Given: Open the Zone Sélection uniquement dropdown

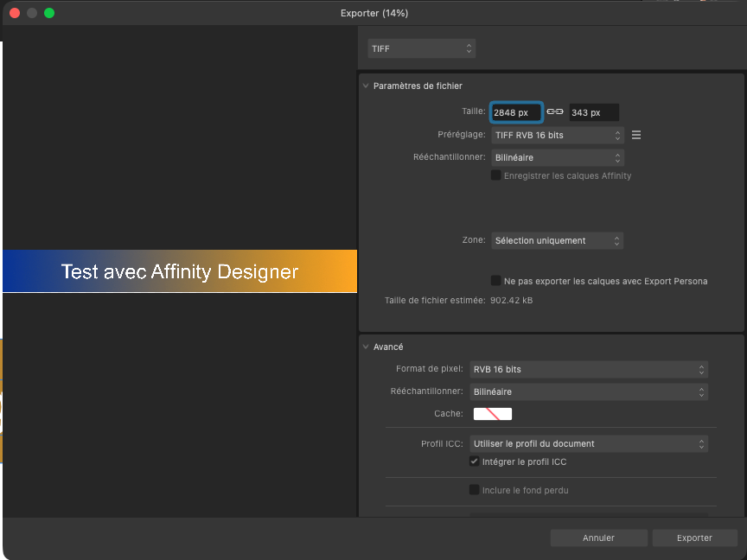Looking at the screenshot, I should tap(557, 240).
